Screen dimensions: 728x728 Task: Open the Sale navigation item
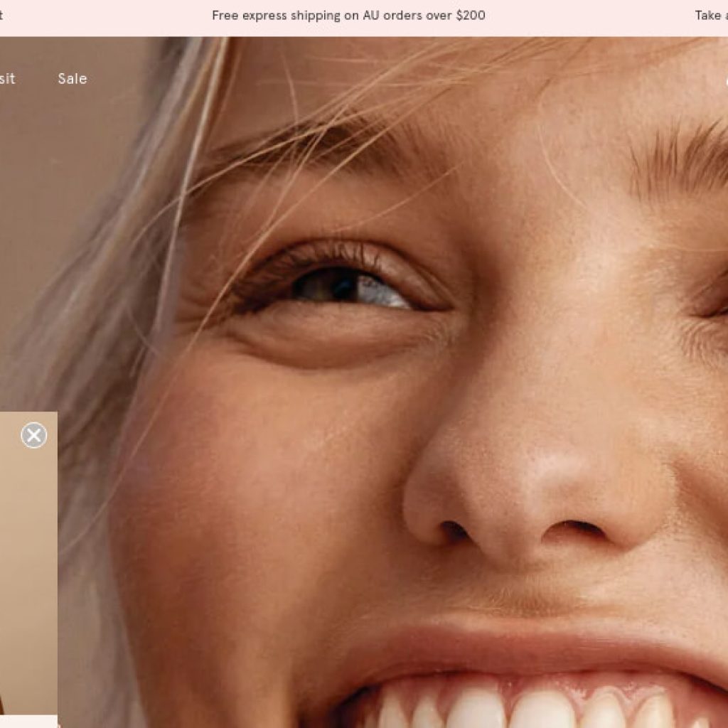pos(73,79)
